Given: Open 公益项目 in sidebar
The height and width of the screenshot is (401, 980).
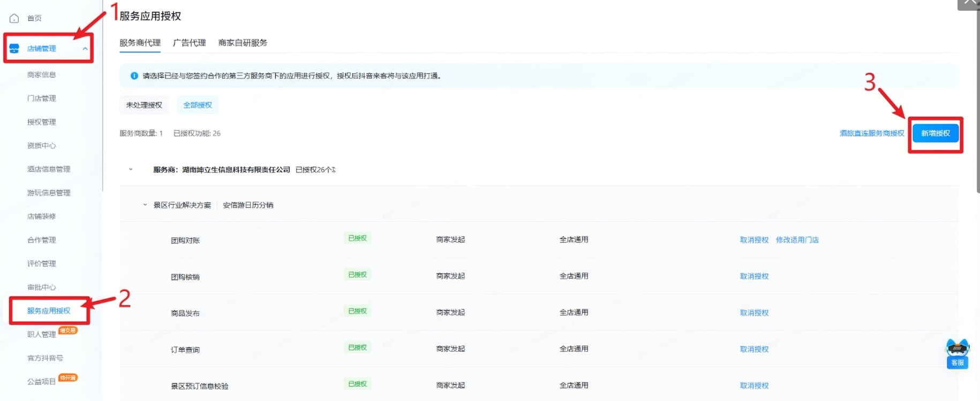Looking at the screenshot, I should point(42,382).
